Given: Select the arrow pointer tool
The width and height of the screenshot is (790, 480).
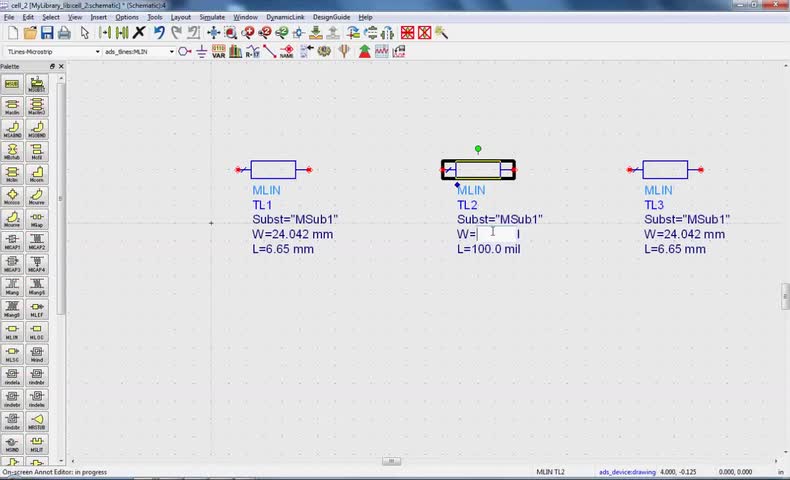Looking at the screenshot, I should pyautogui.click(x=85, y=33).
